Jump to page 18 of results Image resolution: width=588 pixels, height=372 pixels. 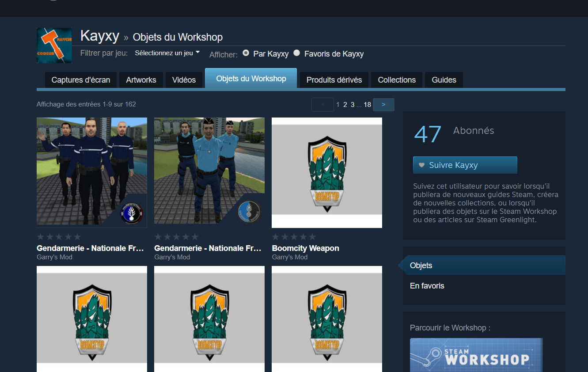click(367, 105)
